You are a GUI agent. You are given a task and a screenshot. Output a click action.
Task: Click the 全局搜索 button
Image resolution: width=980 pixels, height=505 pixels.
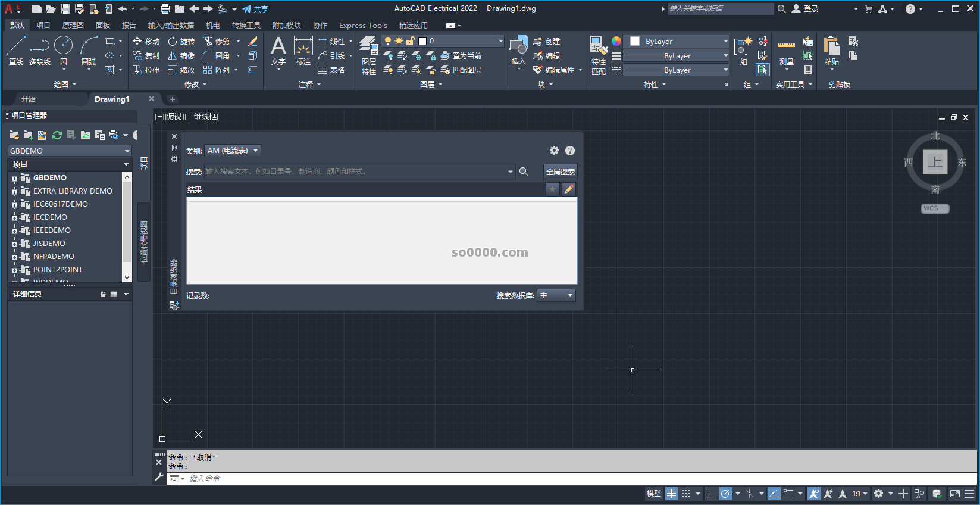pyautogui.click(x=561, y=172)
